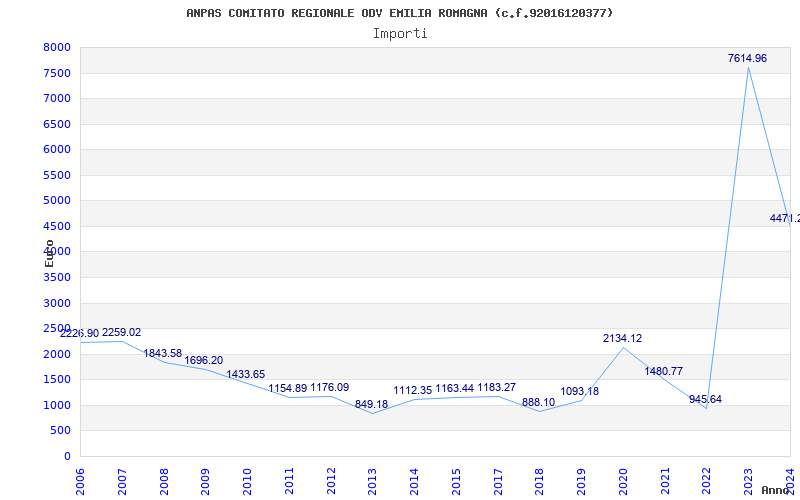Click the y-axis value 7500
Image resolution: width=800 pixels, height=500 pixels.
pos(57,73)
